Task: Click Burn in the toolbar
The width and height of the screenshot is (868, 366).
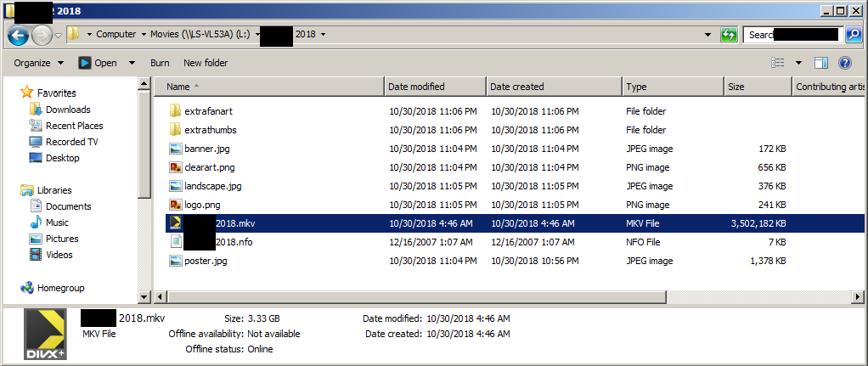Action: pos(160,63)
